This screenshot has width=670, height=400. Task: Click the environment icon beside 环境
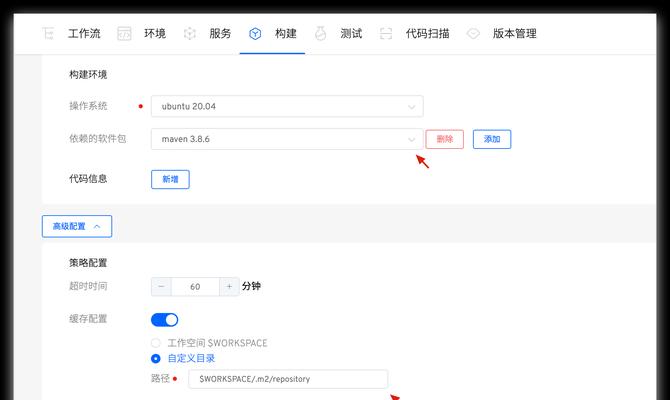tap(124, 33)
